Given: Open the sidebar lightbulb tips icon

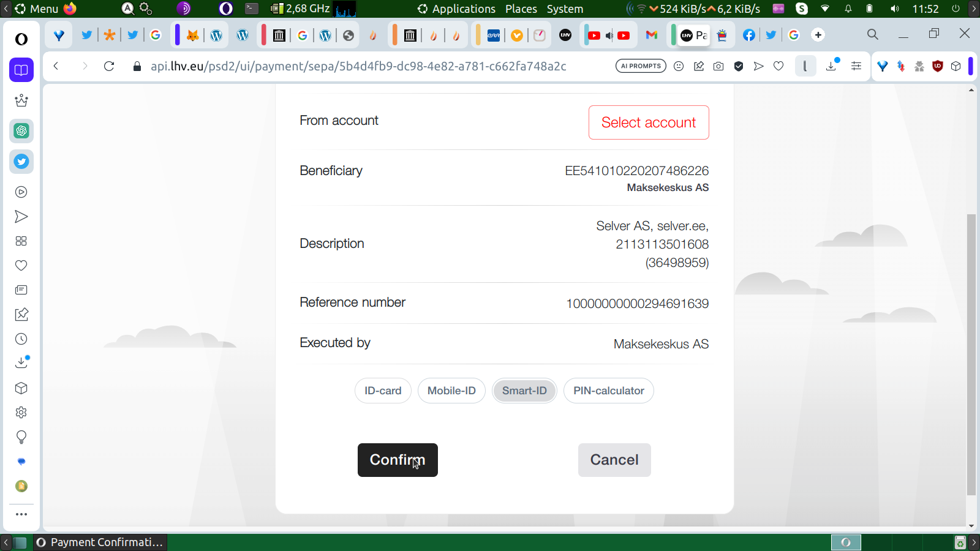Looking at the screenshot, I should (x=21, y=437).
